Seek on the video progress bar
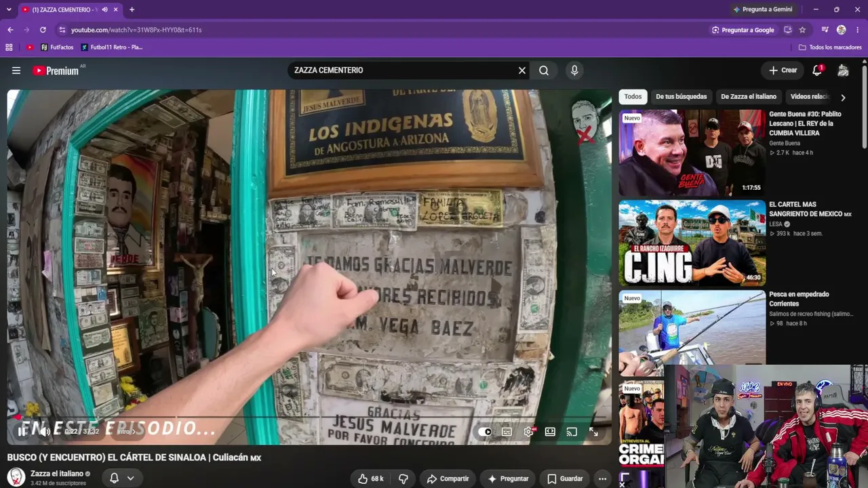The width and height of the screenshot is (868, 488). coord(309,417)
